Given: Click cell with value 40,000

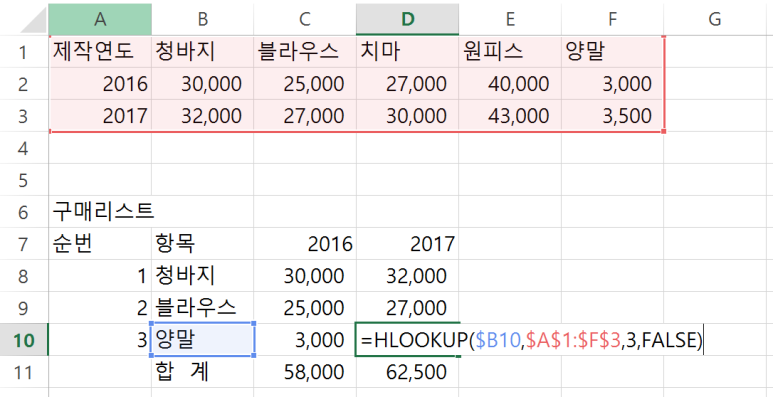Looking at the screenshot, I should (x=510, y=84).
